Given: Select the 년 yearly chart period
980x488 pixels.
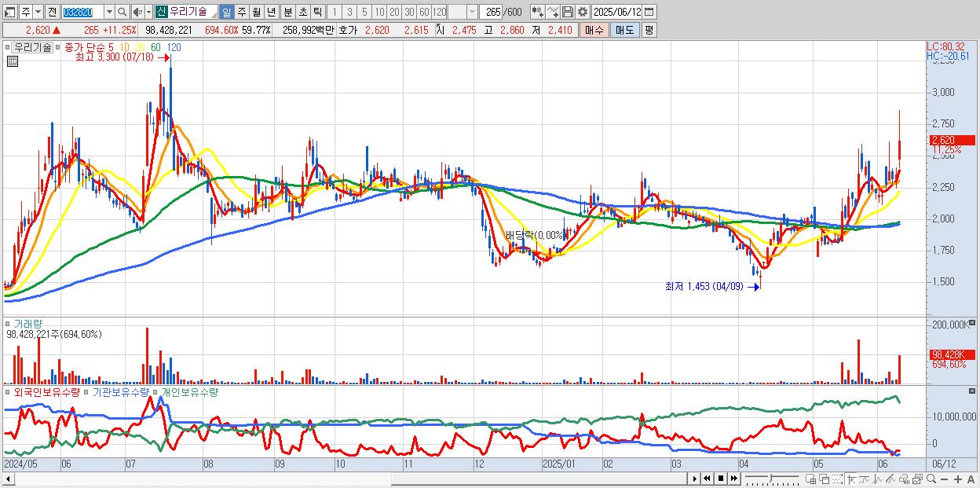Looking at the screenshot, I should [x=271, y=12].
